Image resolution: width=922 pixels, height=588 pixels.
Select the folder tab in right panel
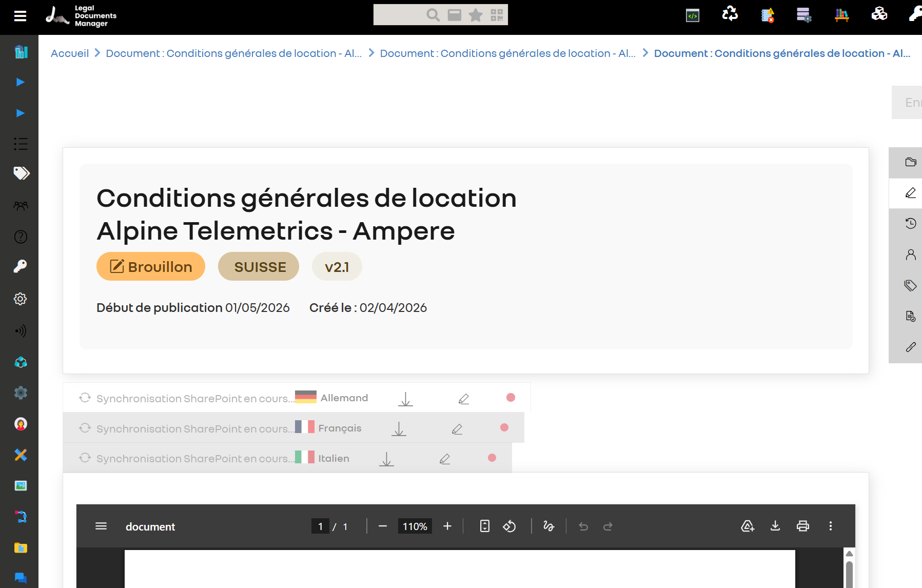910,162
